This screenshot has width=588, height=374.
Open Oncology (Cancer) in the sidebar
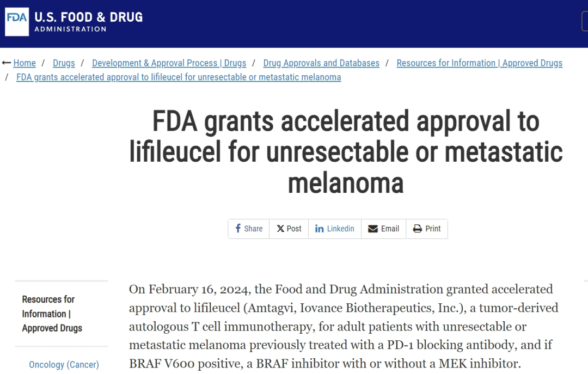[x=64, y=365]
